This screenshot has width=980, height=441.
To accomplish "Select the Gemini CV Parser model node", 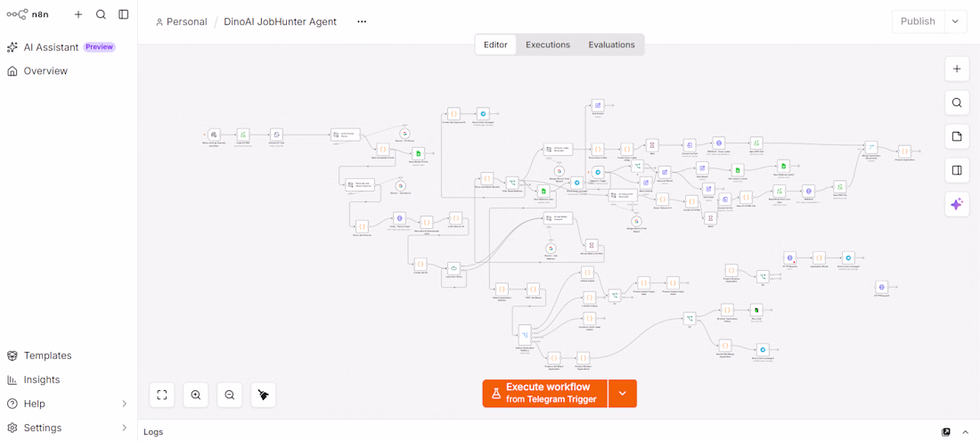I will (x=404, y=134).
